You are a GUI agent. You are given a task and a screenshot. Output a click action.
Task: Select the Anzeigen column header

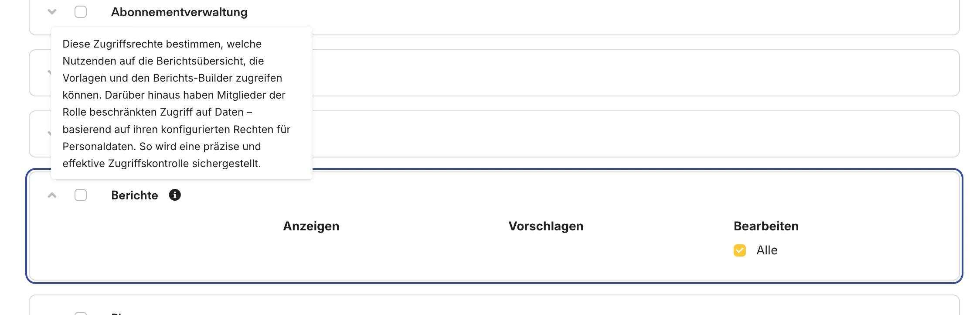(311, 226)
